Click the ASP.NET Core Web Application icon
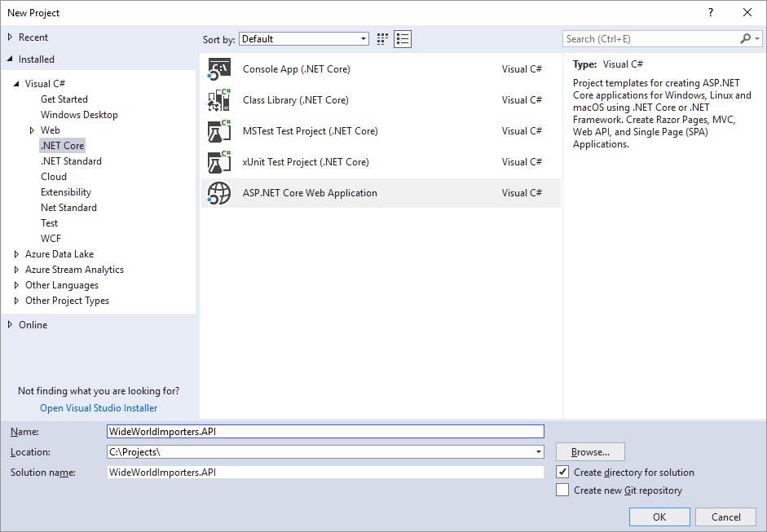This screenshot has width=767, height=532. pyautogui.click(x=219, y=193)
